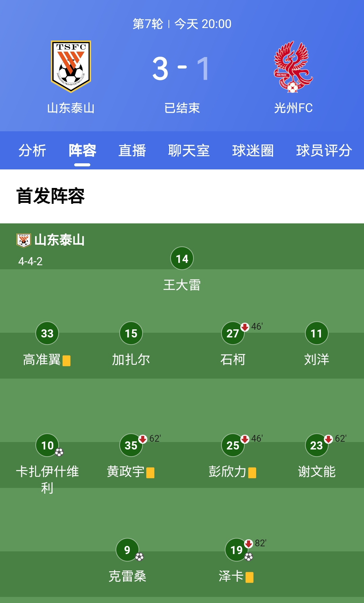Viewport: 364px width, 603px height.
Task: Open the 直播 tab
Action: 132,150
